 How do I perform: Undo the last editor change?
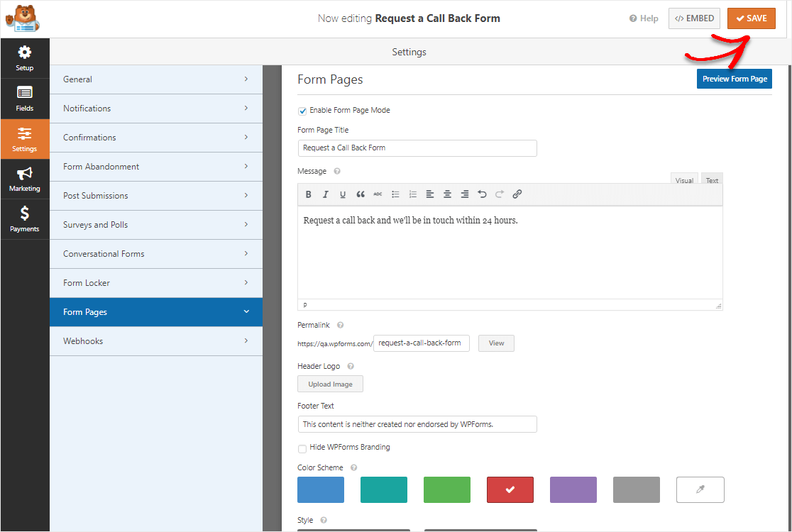point(482,194)
